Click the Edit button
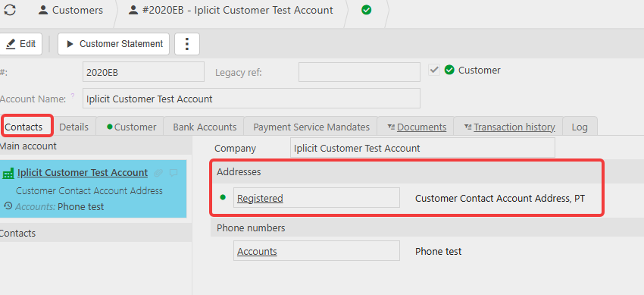The image size is (644, 295). point(20,44)
